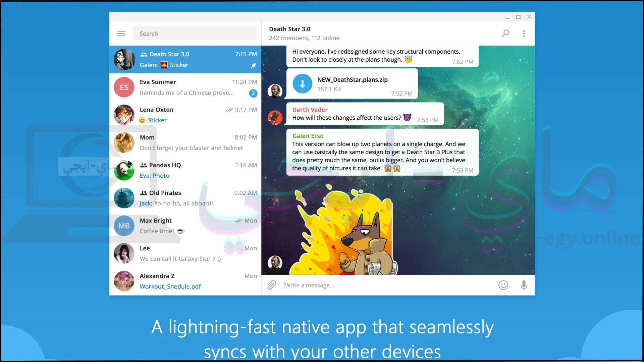Download the NEW_DeathStar.plans.zip file
The image size is (644, 362).
303,83
